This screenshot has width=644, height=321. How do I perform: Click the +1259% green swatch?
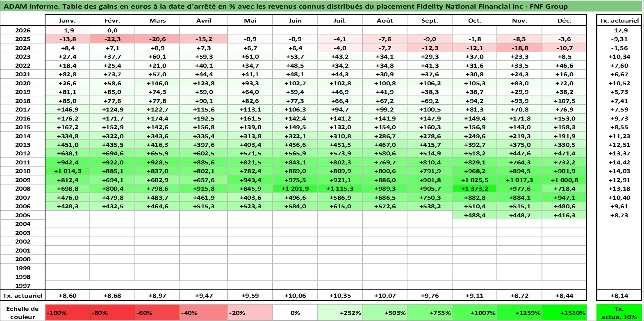pos(520,312)
